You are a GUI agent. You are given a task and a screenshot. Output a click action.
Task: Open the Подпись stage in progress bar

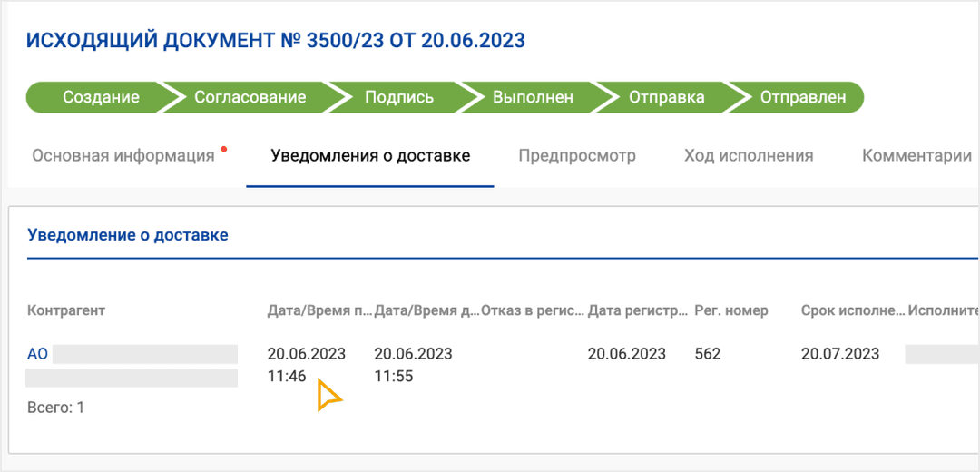(x=398, y=97)
